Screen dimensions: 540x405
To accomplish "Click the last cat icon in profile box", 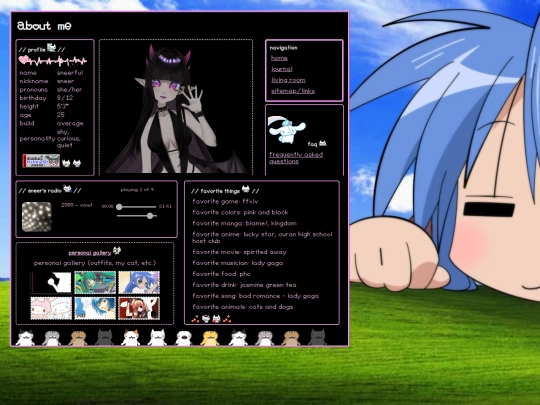I will [77, 163].
